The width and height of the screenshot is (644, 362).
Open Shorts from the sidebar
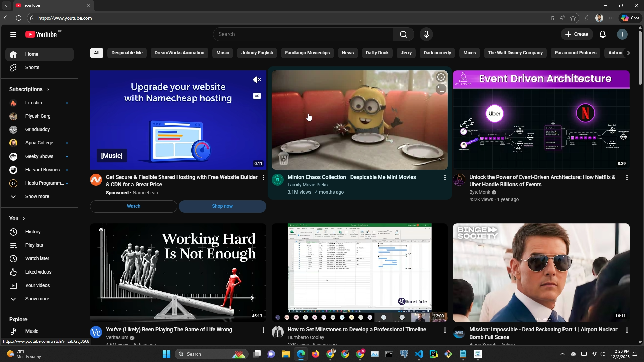pos(32,68)
